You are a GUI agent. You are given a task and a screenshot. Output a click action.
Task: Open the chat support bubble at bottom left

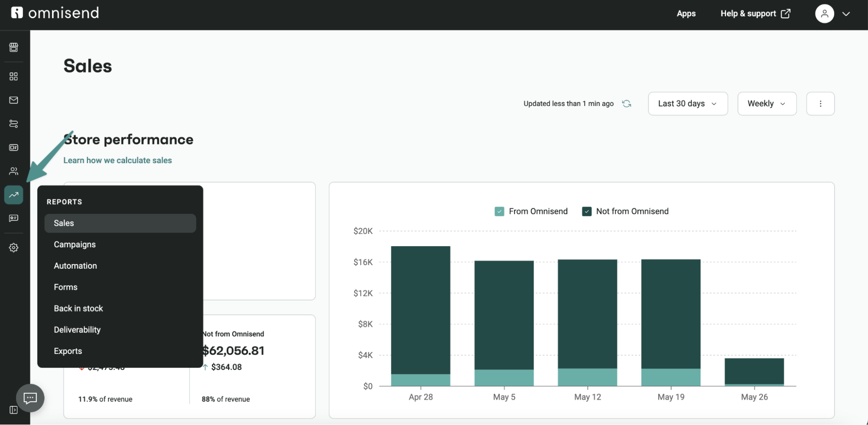click(x=30, y=398)
